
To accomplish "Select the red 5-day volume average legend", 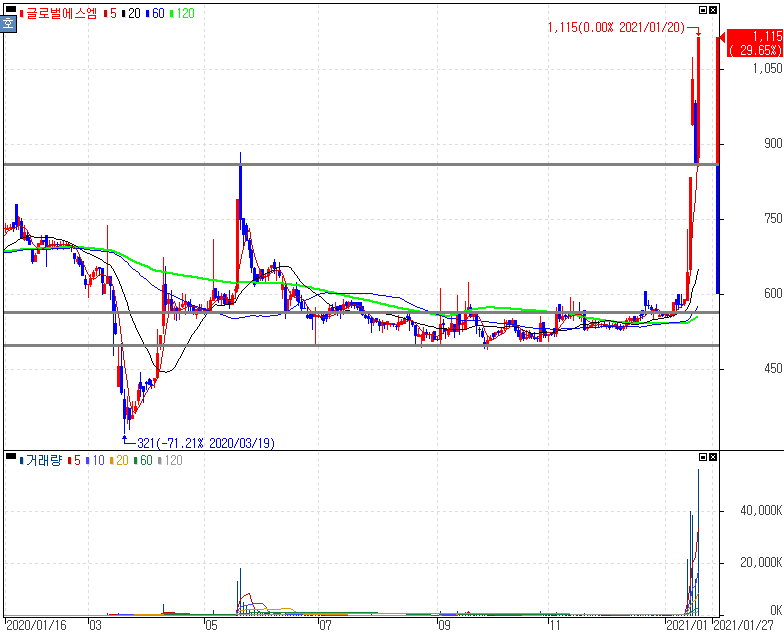I will point(74,460).
